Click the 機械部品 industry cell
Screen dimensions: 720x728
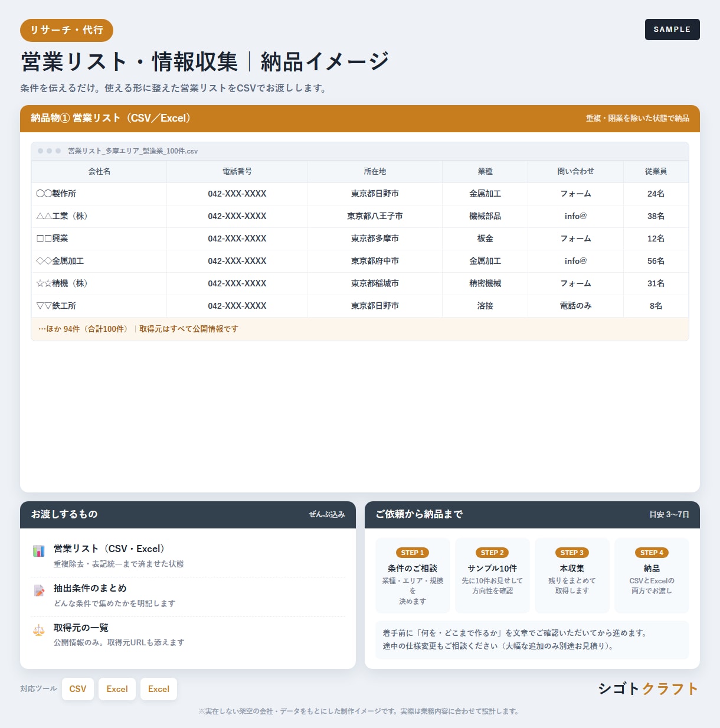[485, 216]
